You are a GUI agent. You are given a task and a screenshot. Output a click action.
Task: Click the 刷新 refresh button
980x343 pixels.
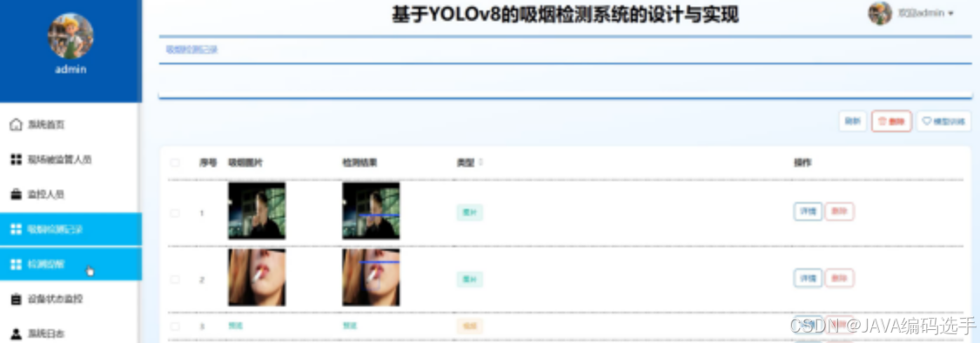coord(853,121)
